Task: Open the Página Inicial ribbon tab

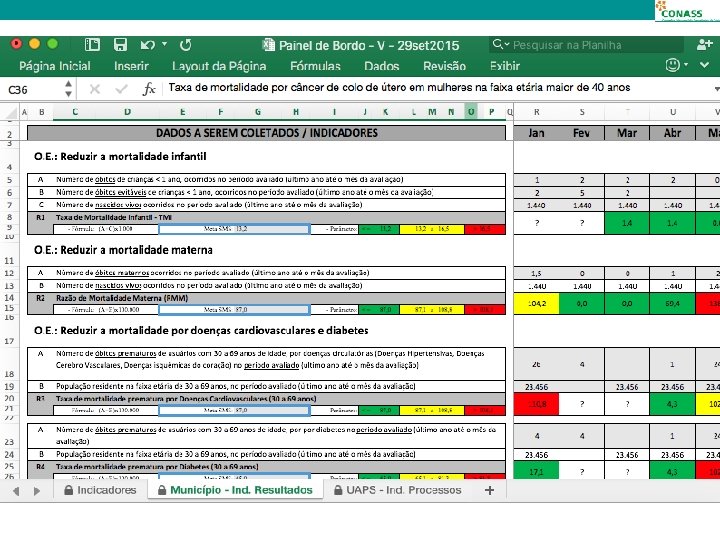Action: (x=55, y=66)
